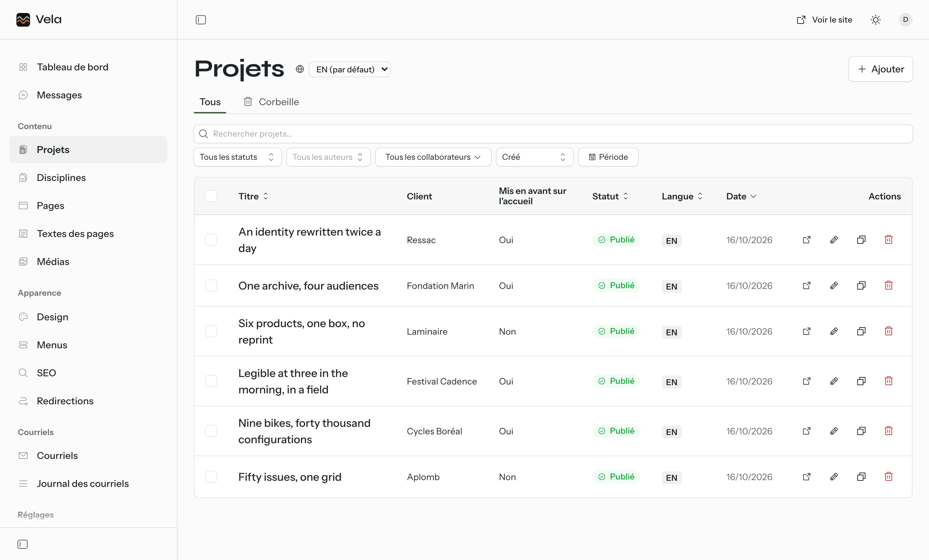Image resolution: width=929 pixels, height=560 pixels.
Task: Open the 'Tous les statuts' filter
Action: 237,157
